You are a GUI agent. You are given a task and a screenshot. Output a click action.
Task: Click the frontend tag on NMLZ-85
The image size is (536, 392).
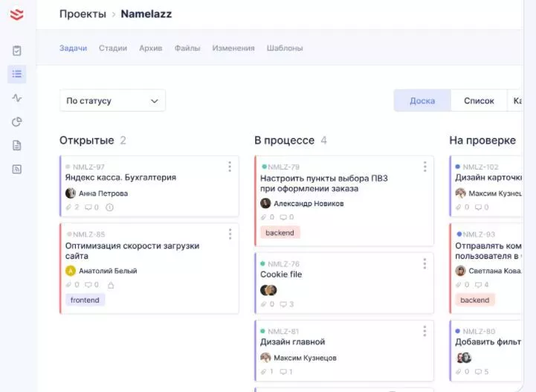(x=85, y=300)
